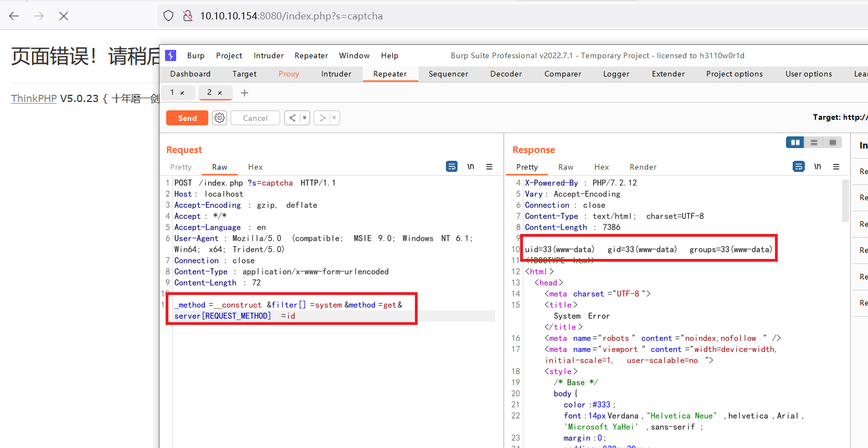Open hamburger options menu in Request pane
This screenshot has height=448, width=868.
489,167
